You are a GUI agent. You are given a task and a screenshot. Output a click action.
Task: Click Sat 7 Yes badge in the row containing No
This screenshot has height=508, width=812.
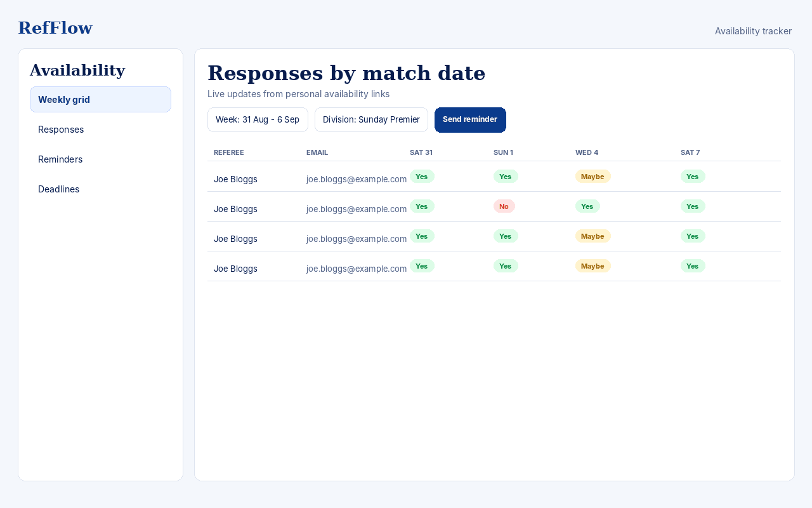[x=693, y=206]
